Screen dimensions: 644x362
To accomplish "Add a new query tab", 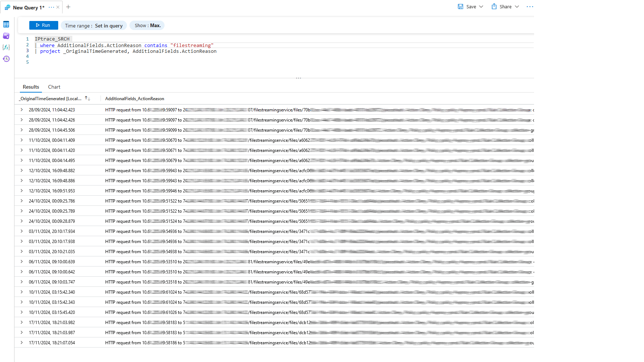I will coord(68,7).
